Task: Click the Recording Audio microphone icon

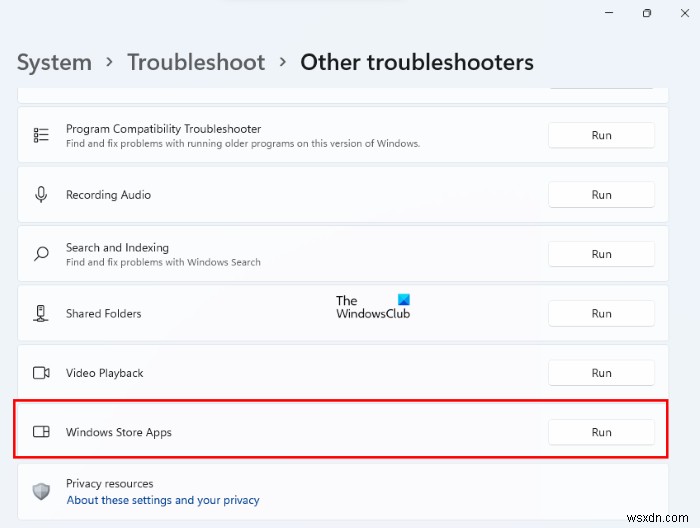Action: click(x=41, y=195)
